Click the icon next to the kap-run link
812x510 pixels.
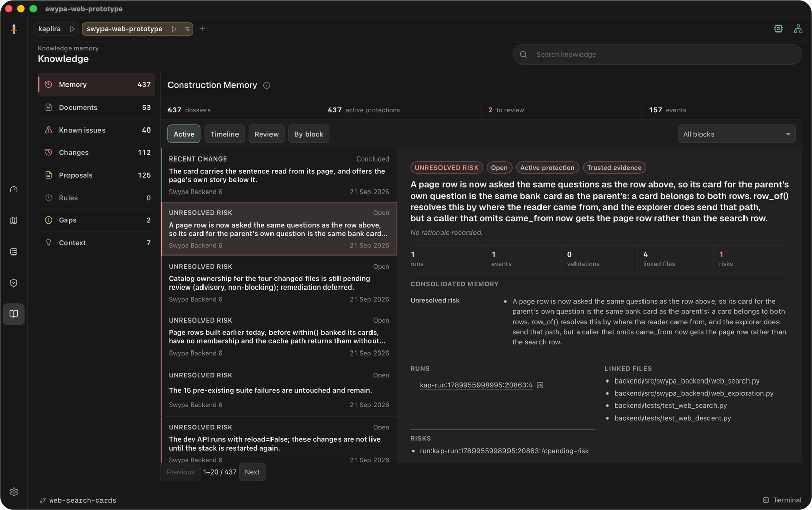pyautogui.click(x=540, y=385)
